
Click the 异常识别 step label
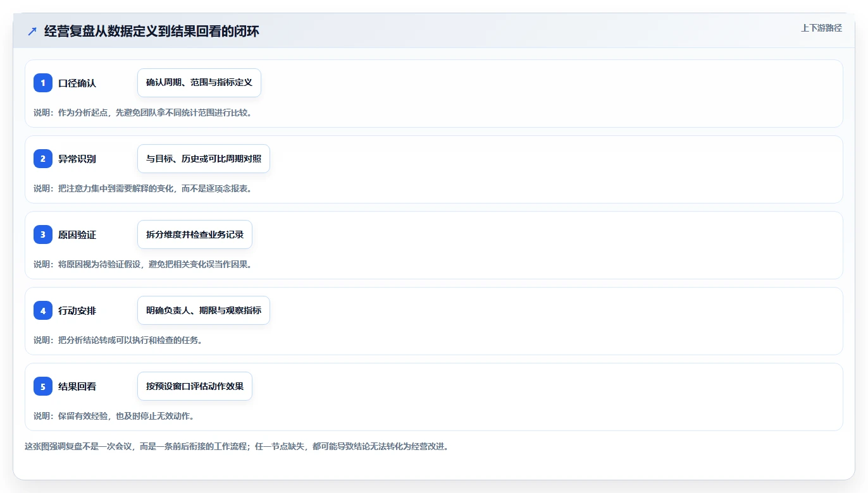77,159
